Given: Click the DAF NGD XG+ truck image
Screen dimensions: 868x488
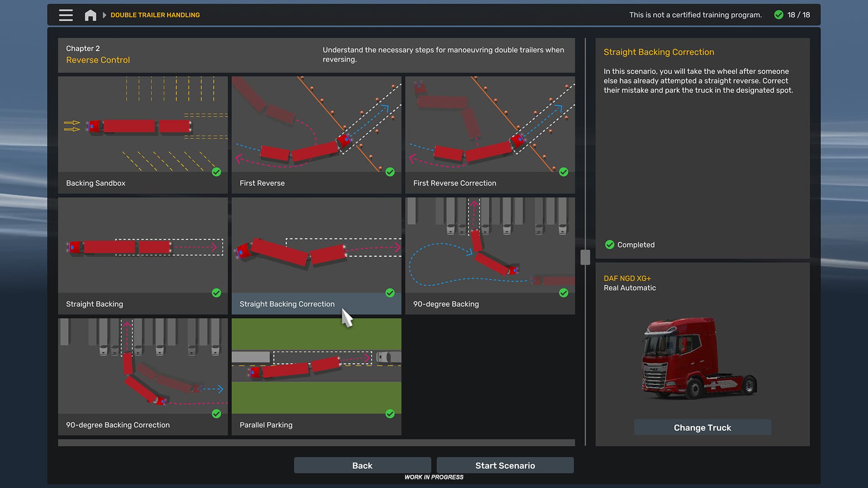Looking at the screenshot, I should [x=698, y=357].
